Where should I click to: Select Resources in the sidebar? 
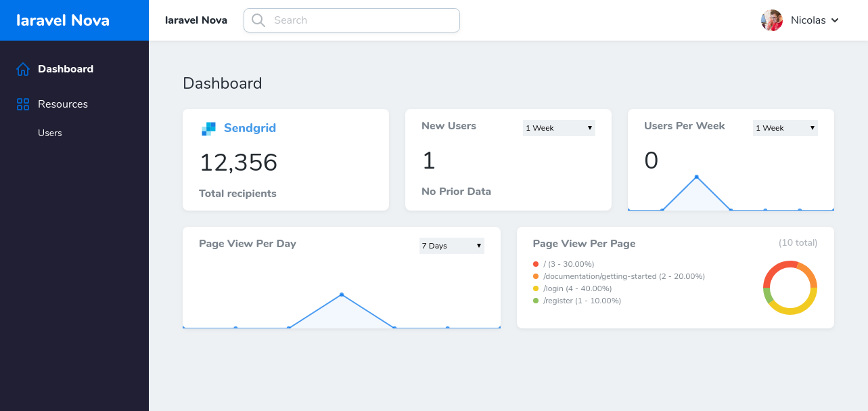(63, 104)
